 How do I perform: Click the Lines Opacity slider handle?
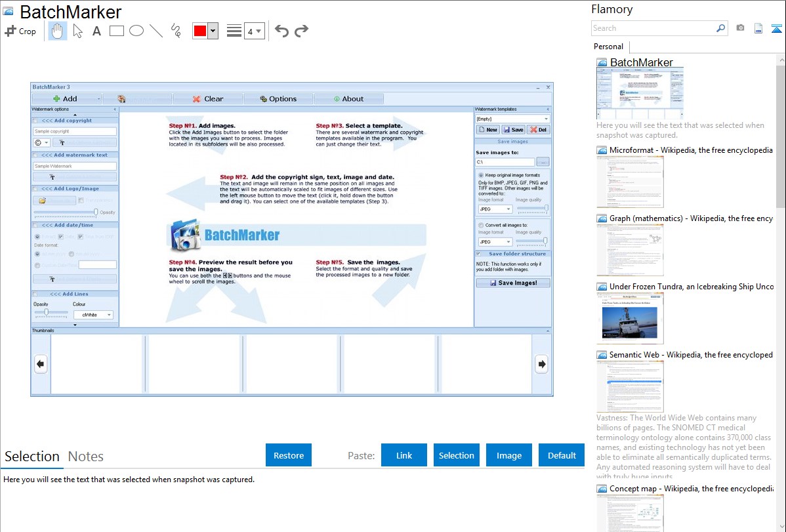pyautogui.click(x=46, y=312)
